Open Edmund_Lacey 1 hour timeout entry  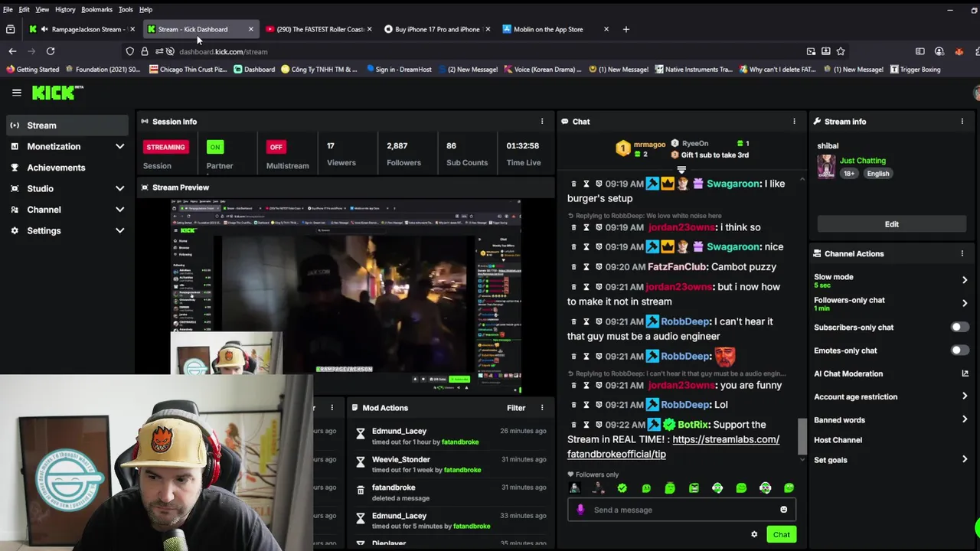click(x=450, y=436)
